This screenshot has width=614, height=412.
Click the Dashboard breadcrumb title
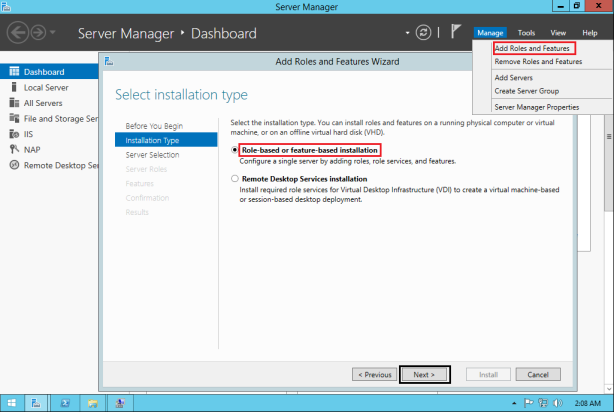(224, 33)
